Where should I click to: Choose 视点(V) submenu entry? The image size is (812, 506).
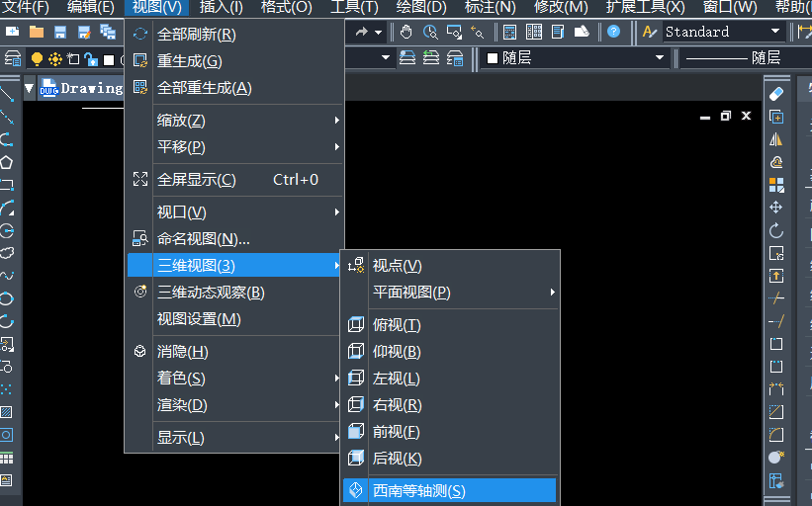point(451,266)
